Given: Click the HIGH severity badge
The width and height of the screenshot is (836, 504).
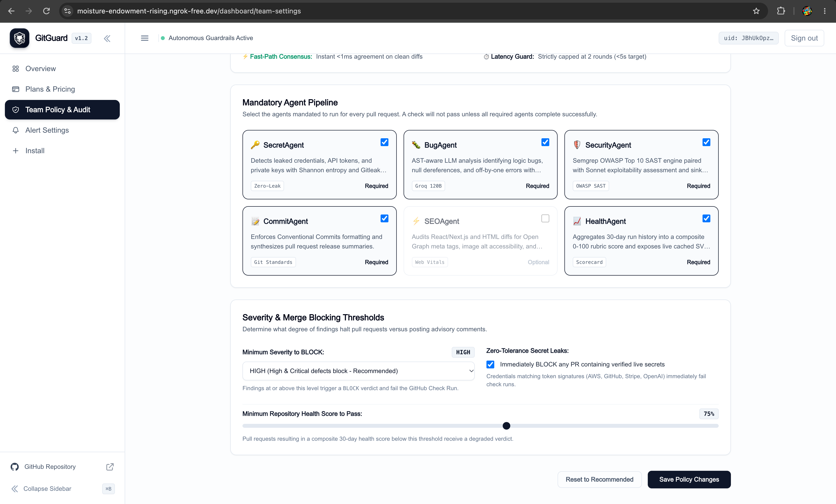Looking at the screenshot, I should [x=463, y=352].
